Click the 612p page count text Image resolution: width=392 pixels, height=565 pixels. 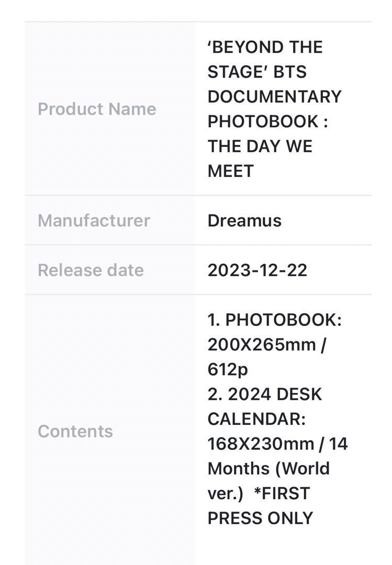tap(228, 370)
